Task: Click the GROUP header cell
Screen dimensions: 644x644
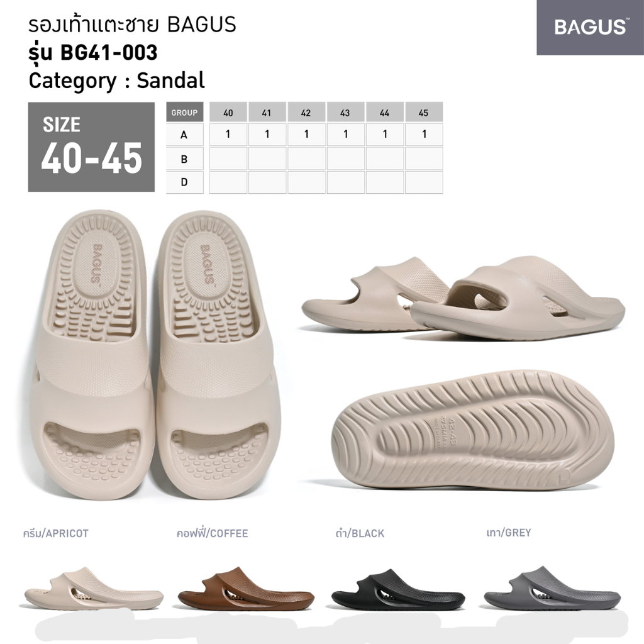Action: point(184,112)
